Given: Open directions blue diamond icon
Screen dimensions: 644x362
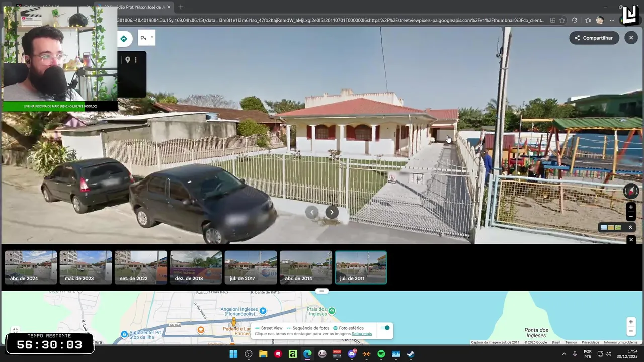Looking at the screenshot, I should 124,39.
